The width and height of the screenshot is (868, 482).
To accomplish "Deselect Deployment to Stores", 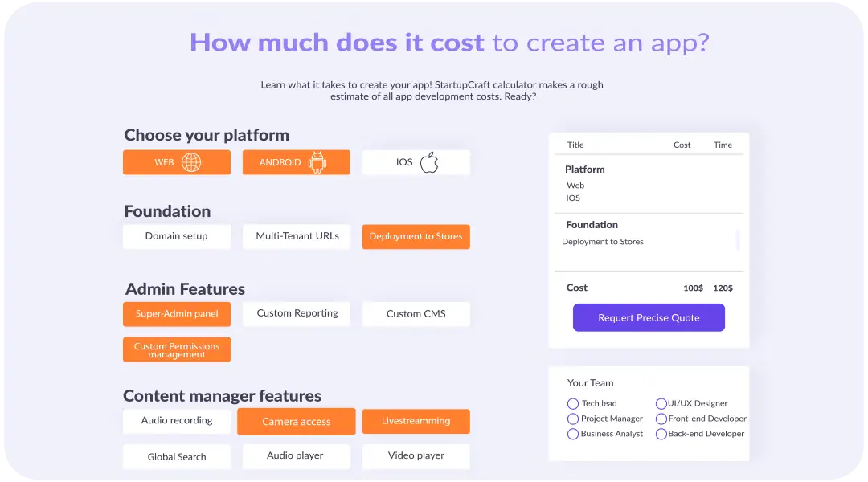I will [x=416, y=237].
